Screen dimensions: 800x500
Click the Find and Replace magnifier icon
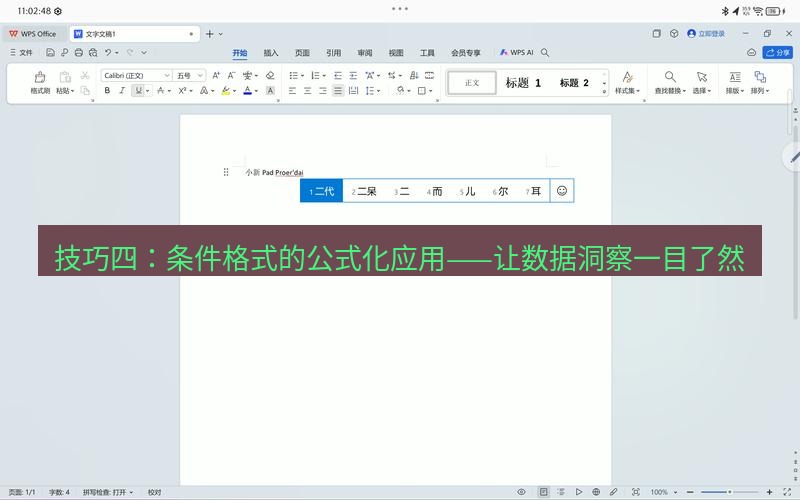coord(670,77)
